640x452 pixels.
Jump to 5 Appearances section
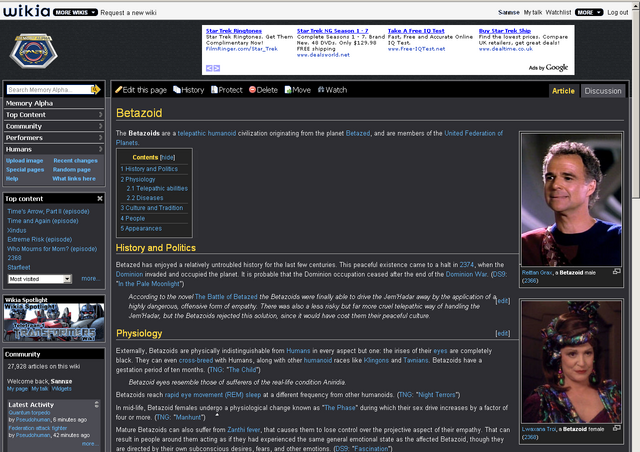pyautogui.click(x=141, y=228)
